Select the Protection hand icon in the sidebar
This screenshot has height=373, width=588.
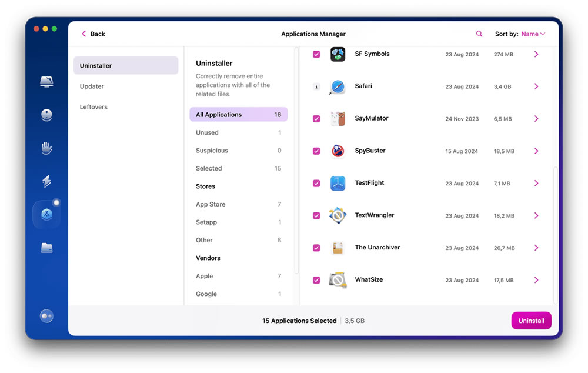coord(46,148)
